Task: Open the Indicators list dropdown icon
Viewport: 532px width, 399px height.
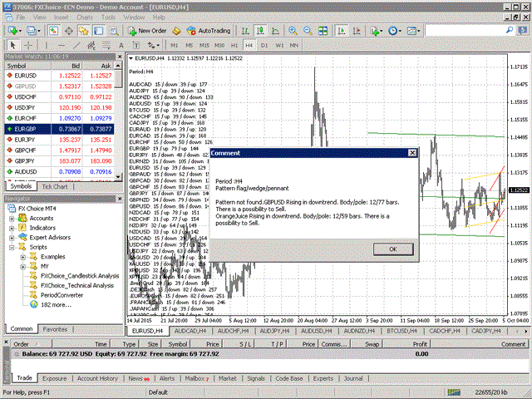Action: (377, 31)
